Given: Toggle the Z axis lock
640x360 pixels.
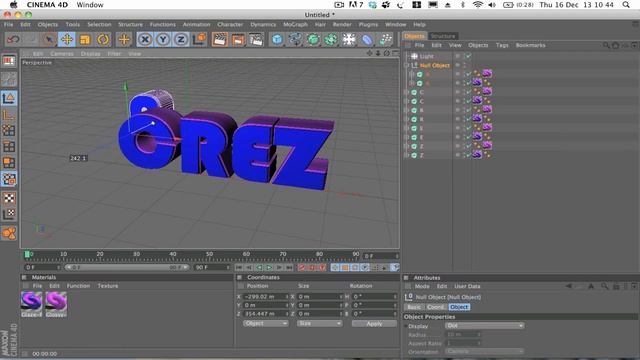Looking at the screenshot, I should pyautogui.click(x=181, y=40).
